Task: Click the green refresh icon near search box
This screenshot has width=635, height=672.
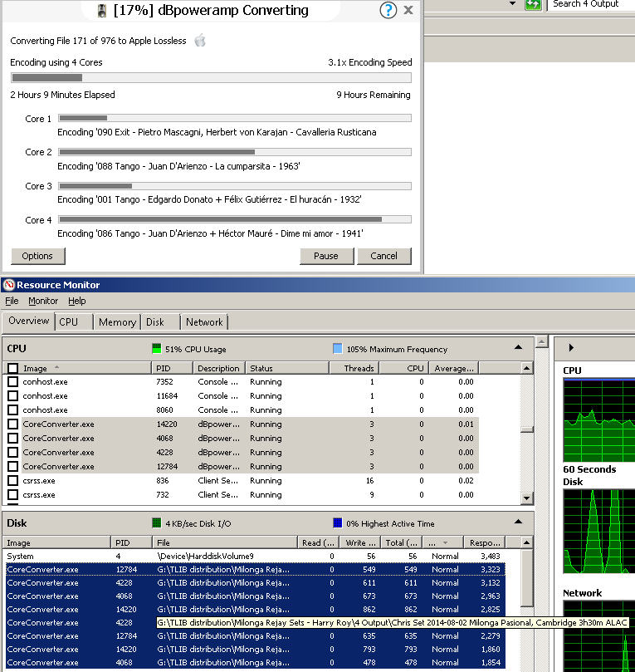Action: tap(533, 4)
